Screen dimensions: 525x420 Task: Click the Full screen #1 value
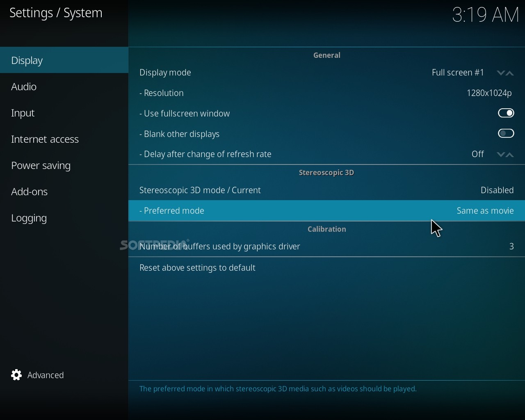click(458, 73)
